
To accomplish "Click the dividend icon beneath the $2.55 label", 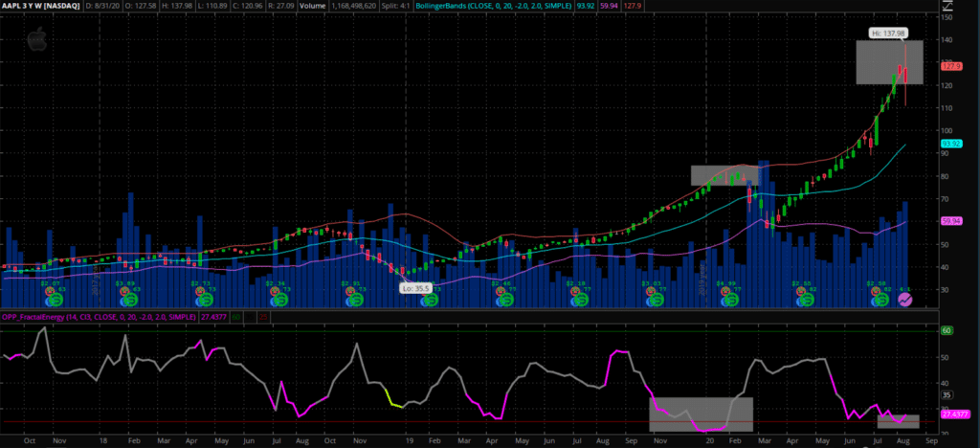I will pyautogui.click(x=808, y=300).
